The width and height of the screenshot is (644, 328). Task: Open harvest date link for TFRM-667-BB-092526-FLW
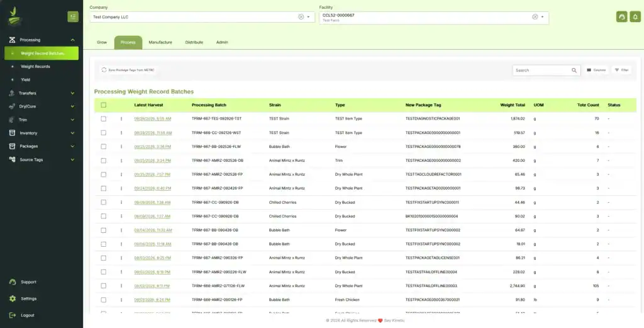coord(152,147)
